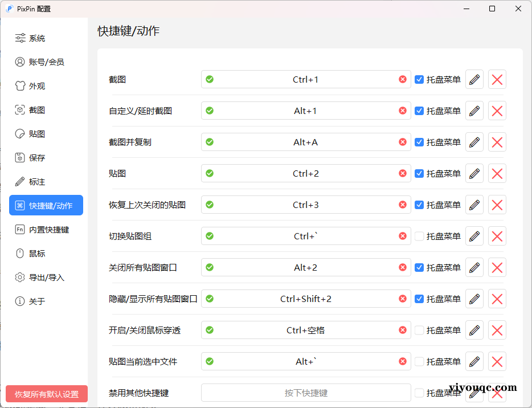Viewport: 532px width, 408px height.
Task: Click the pencil edit icon for 截图 shortcut
Action: pyautogui.click(x=474, y=79)
